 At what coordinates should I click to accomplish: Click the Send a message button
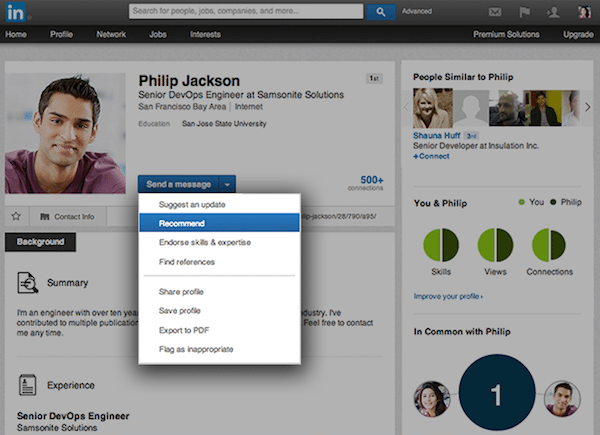pos(179,184)
